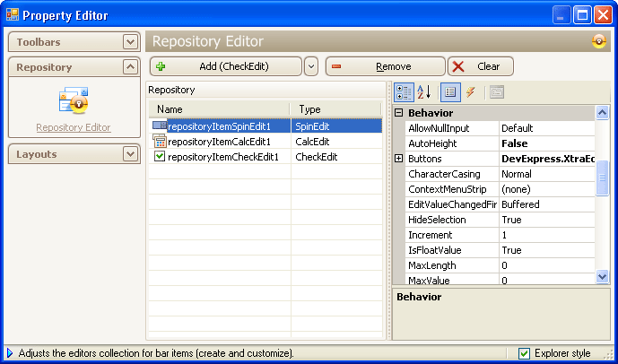Click the Buttons value DevExpress.XtraEditors

tap(547, 159)
